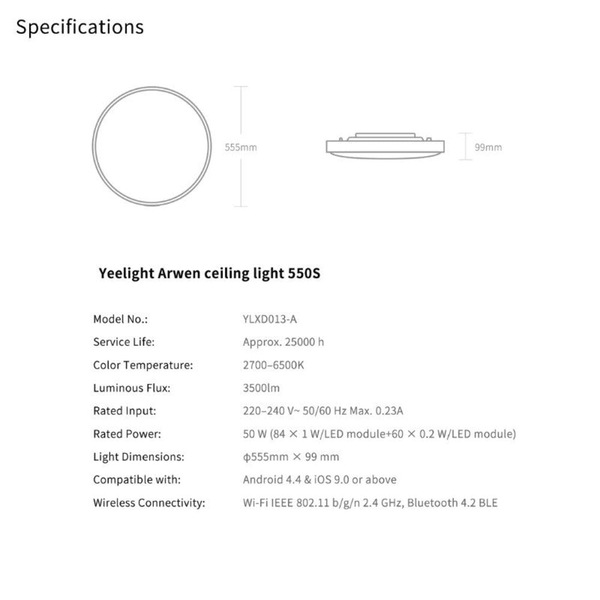Select the YLXD013-A model value
Image resolution: width=600 pixels, height=600 pixels.
click(270, 319)
